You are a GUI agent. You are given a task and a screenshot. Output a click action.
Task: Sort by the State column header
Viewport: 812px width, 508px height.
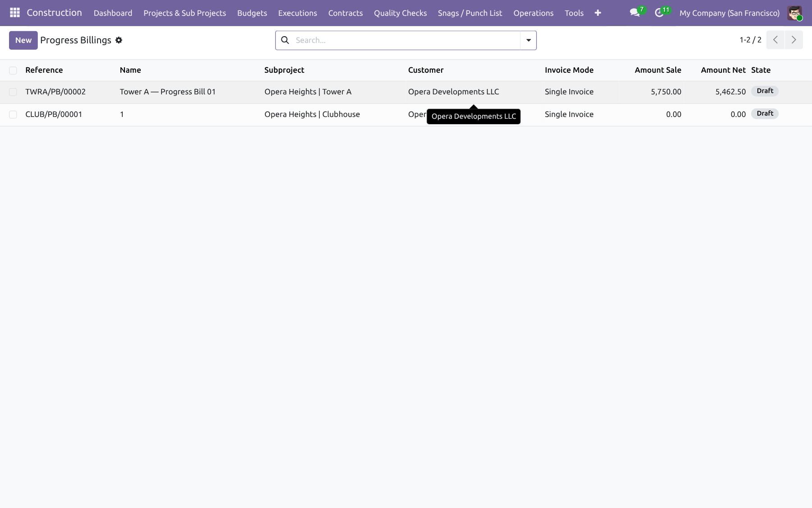pos(761,70)
